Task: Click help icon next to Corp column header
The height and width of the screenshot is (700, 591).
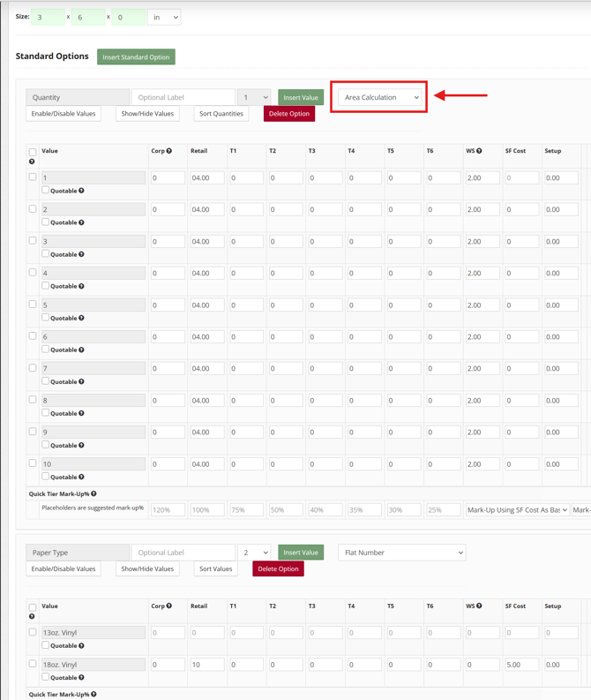Action: [169, 151]
